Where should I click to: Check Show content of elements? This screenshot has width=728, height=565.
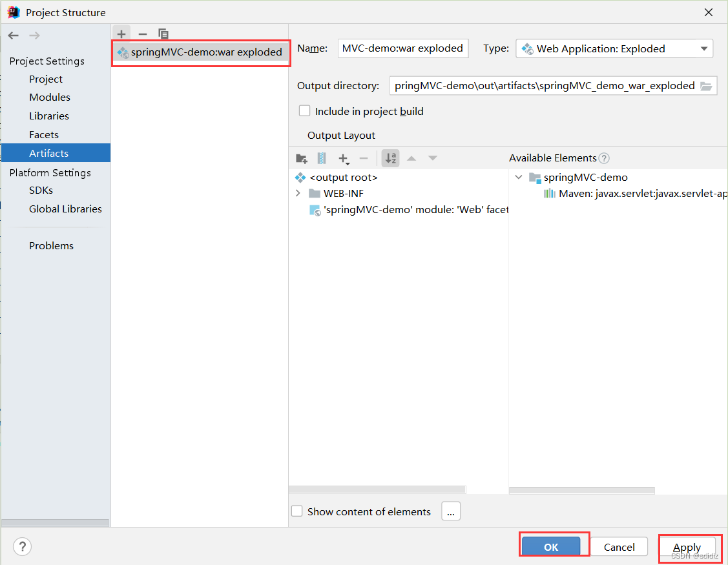[296, 511]
